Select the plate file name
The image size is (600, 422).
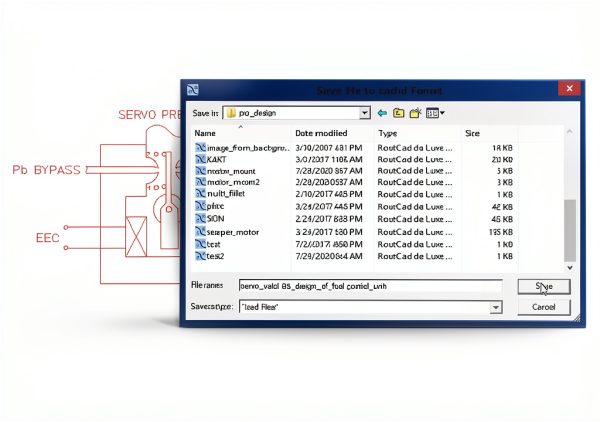[215, 206]
